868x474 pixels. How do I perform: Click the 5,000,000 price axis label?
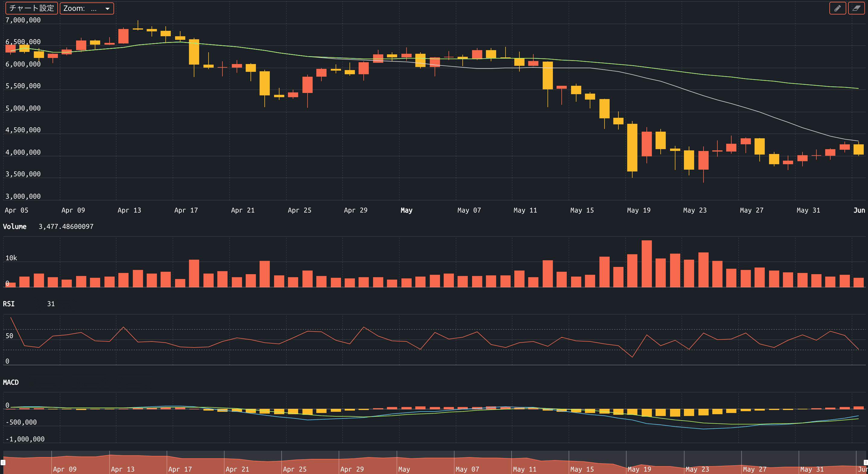pos(23,108)
